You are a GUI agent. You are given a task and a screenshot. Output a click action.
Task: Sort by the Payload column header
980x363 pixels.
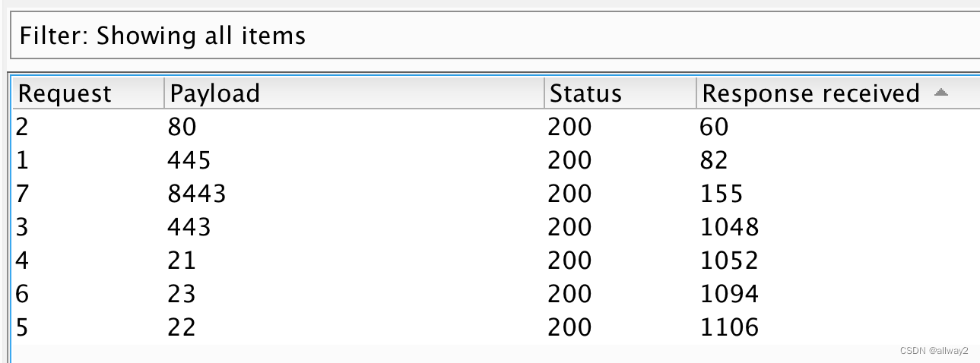tap(354, 93)
